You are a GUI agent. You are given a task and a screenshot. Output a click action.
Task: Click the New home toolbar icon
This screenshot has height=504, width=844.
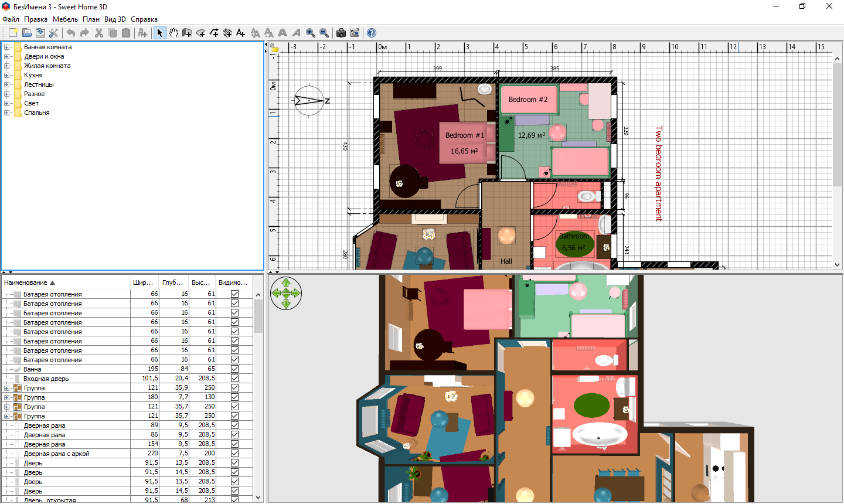pos(13,33)
